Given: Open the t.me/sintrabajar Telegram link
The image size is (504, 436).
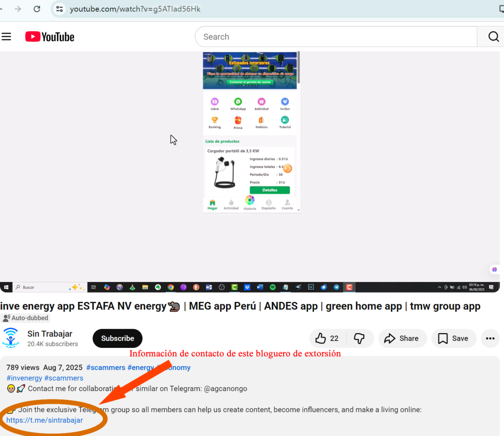Looking at the screenshot, I should 45,420.
